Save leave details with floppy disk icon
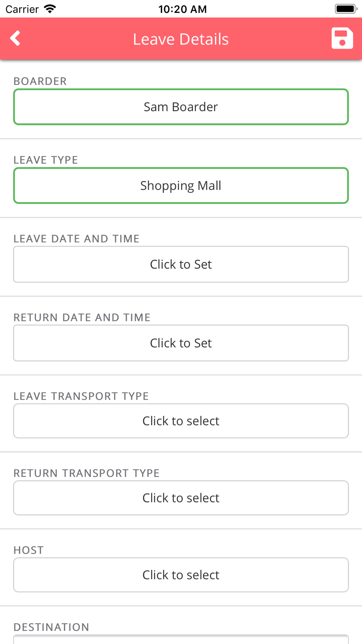Viewport: 362px width, 644px height. (x=342, y=38)
